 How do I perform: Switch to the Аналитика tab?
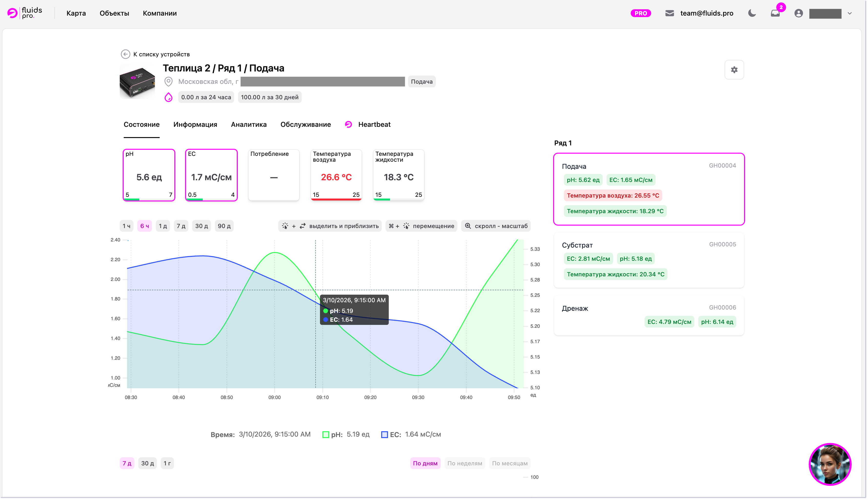249,125
